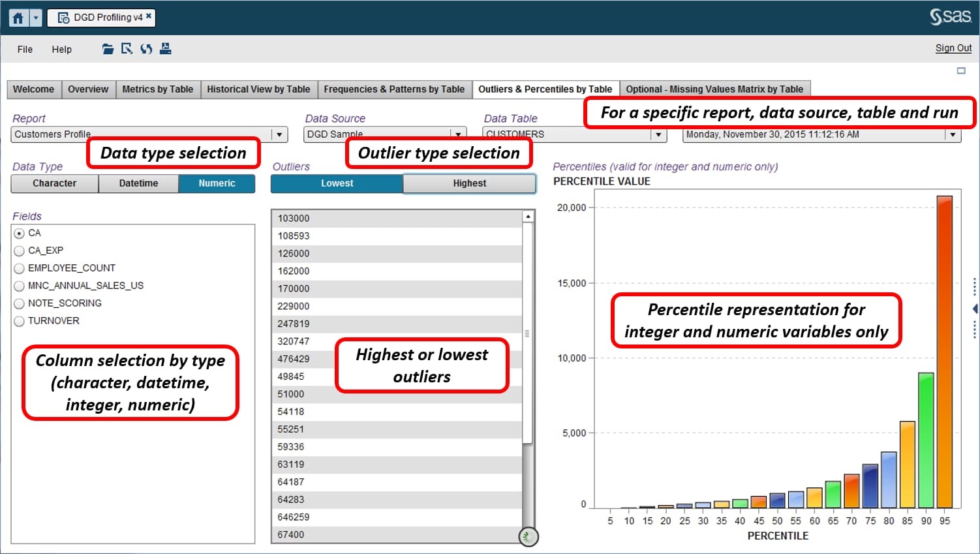This screenshot has width=980, height=554.
Task: Open the Data Table dropdown
Action: (x=659, y=134)
